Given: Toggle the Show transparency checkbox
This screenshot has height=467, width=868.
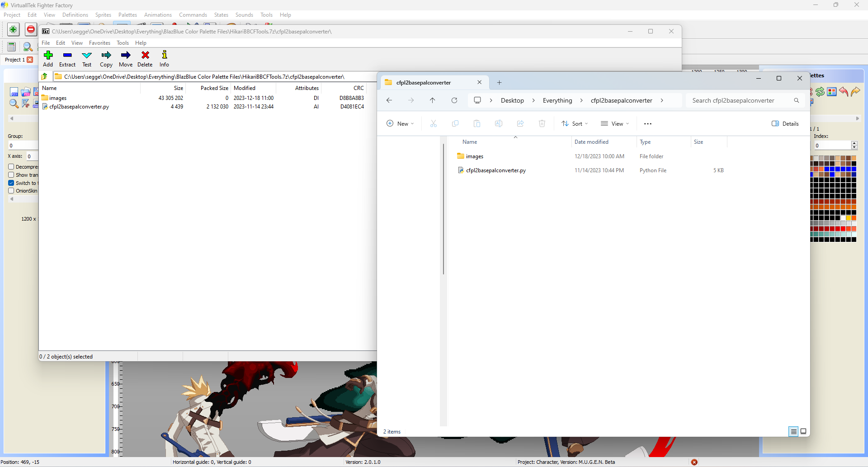Looking at the screenshot, I should coord(11,175).
